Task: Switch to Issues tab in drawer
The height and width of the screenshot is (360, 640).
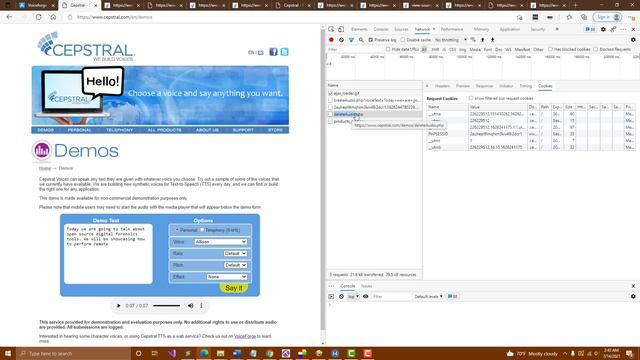Action: (x=367, y=286)
